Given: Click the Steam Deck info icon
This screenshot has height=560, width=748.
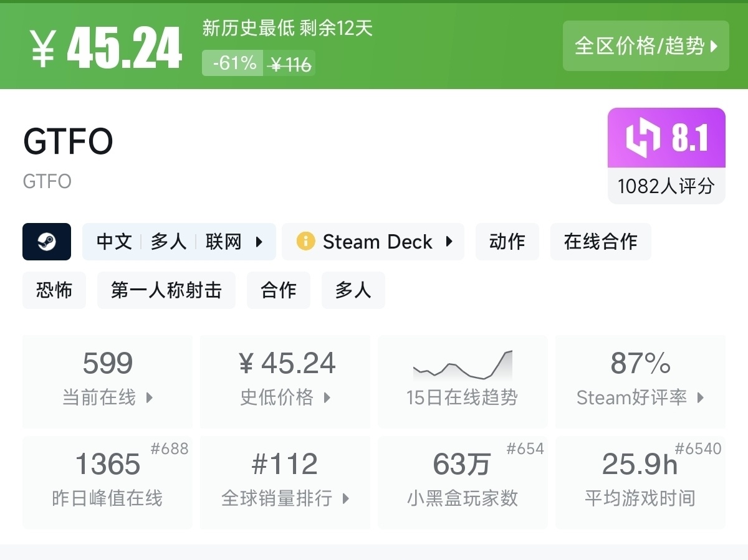Looking at the screenshot, I should [x=305, y=242].
